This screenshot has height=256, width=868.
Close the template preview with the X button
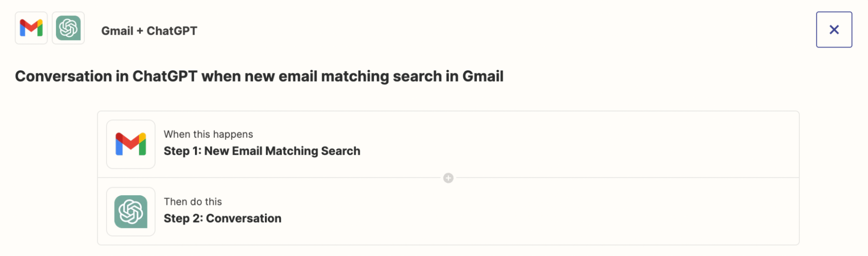[834, 30]
